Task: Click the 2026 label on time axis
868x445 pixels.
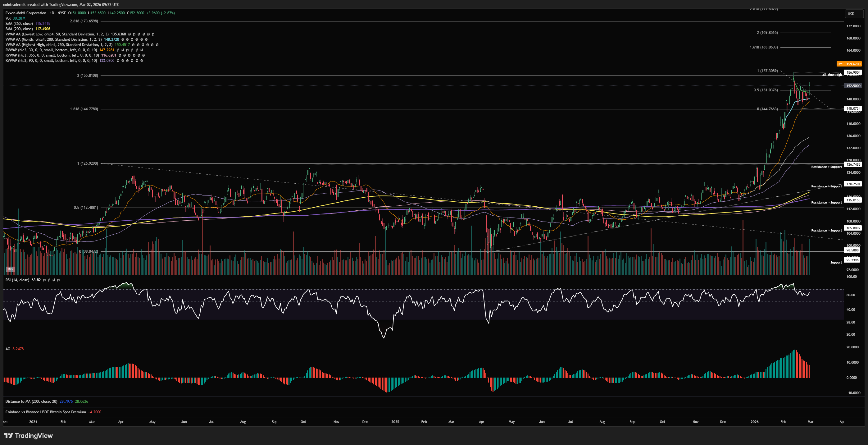Action: pyautogui.click(x=754, y=422)
